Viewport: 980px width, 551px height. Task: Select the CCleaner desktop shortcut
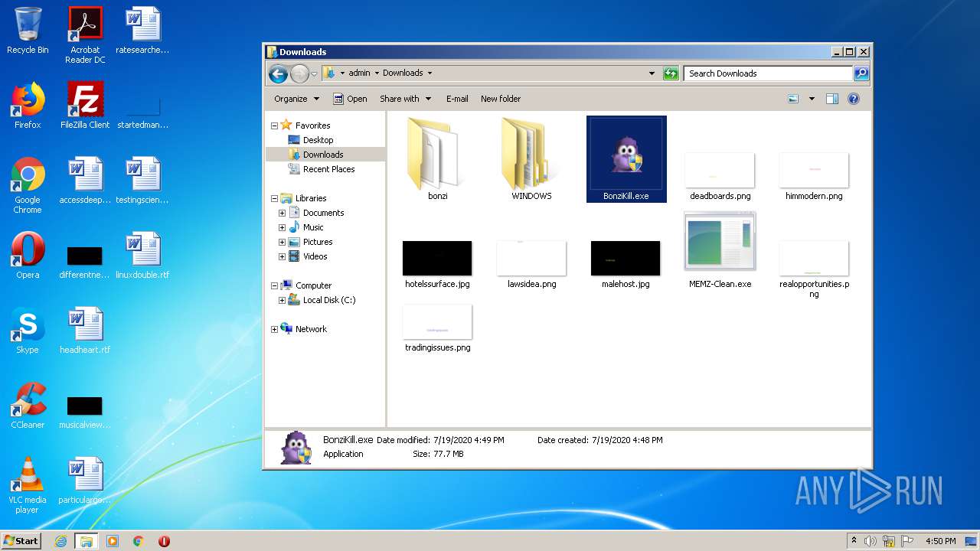pyautogui.click(x=28, y=406)
